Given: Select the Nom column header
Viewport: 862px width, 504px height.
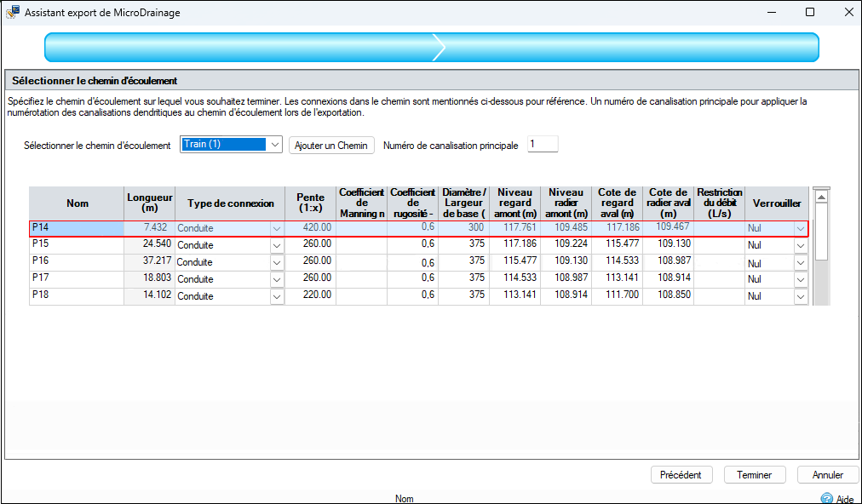Looking at the screenshot, I should pyautogui.click(x=77, y=203).
